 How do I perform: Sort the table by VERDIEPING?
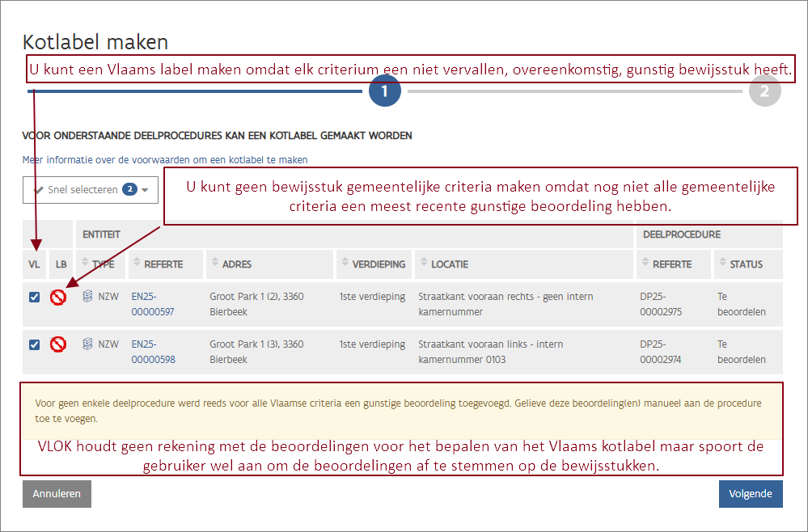[x=345, y=264]
